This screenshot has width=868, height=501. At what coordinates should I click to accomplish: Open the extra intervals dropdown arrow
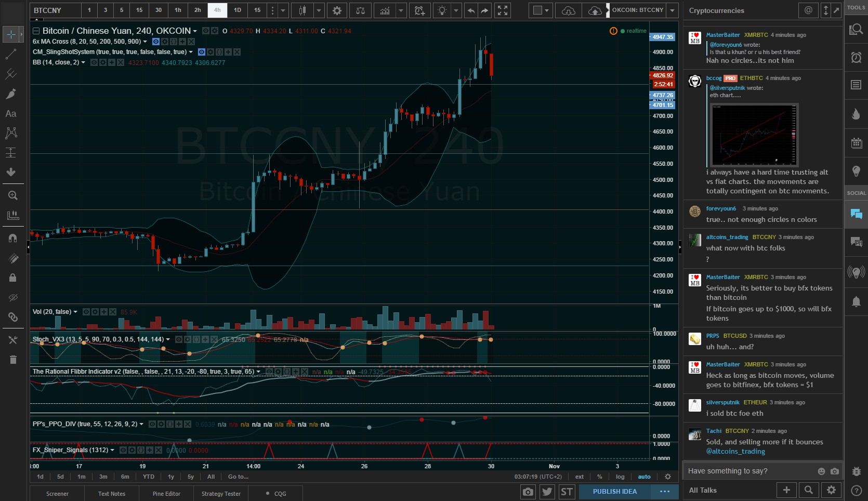click(283, 10)
